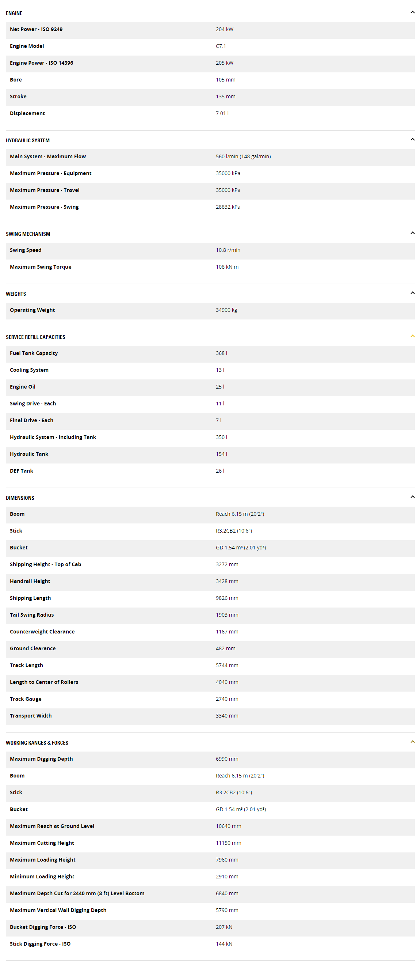Collapse the Engine section chevron
Image resolution: width=420 pixels, height=980 pixels.
click(412, 12)
